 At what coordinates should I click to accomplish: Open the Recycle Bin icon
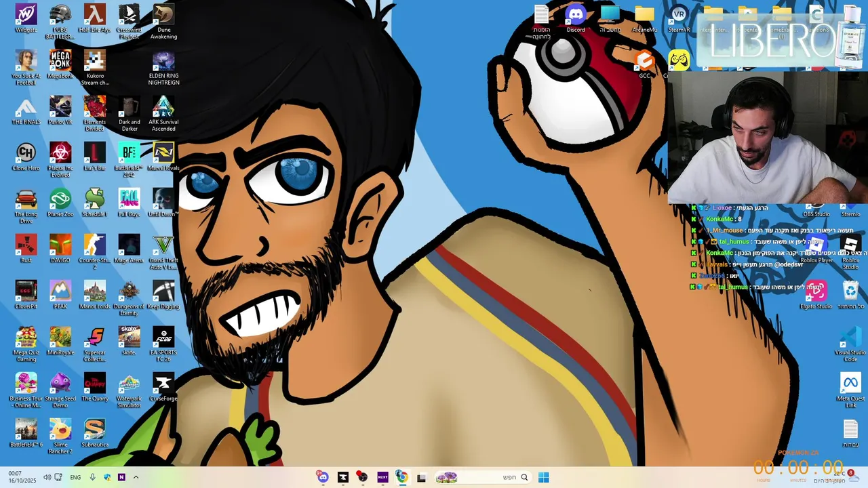coord(850,295)
